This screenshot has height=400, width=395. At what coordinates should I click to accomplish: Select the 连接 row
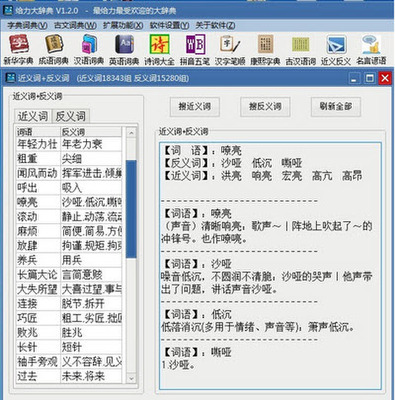(69, 304)
